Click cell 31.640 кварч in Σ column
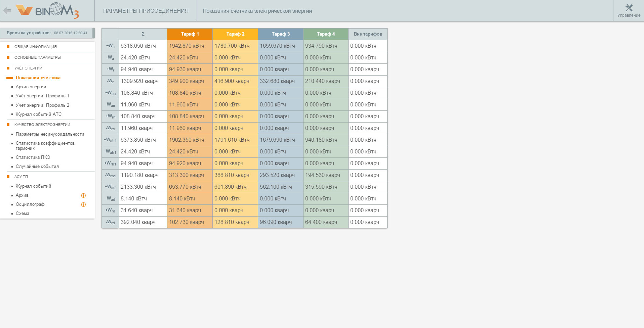 coord(143,210)
